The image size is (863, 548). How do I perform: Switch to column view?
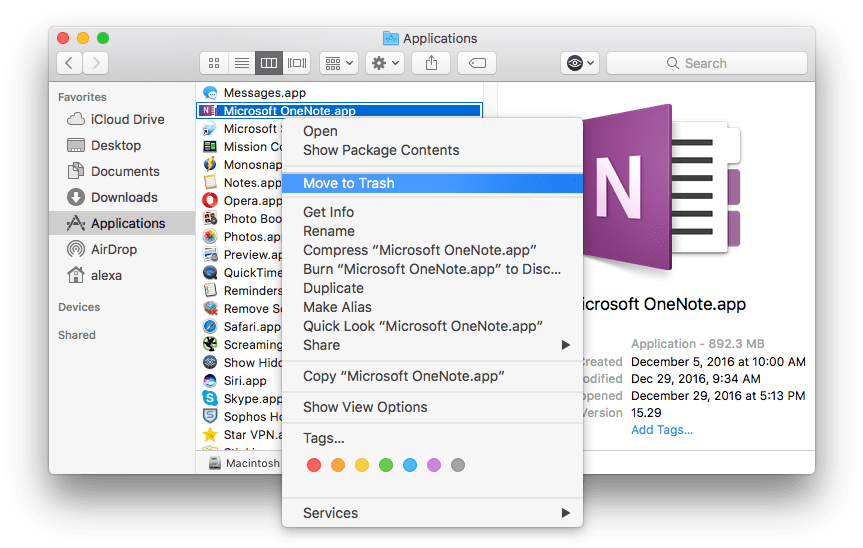pyautogui.click(x=269, y=63)
